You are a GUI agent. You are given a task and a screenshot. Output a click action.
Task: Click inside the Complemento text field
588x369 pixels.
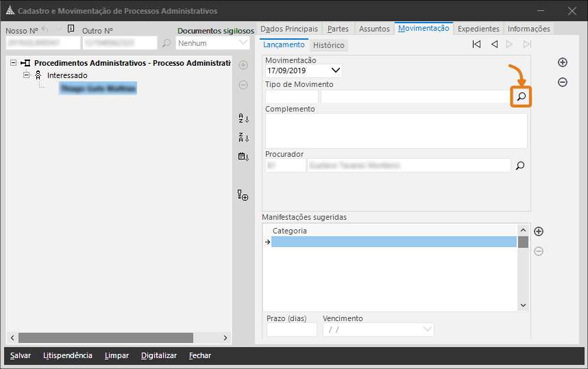[x=395, y=130]
